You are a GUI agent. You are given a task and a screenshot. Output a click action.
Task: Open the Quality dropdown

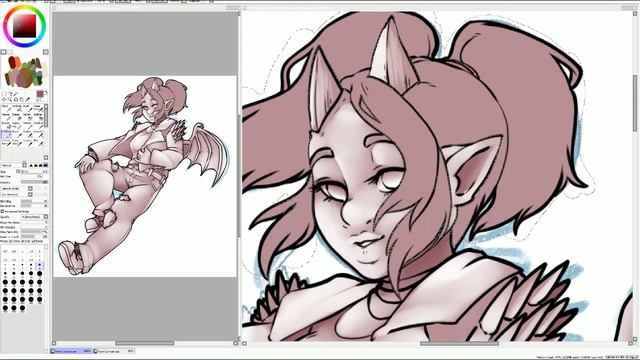point(34,217)
